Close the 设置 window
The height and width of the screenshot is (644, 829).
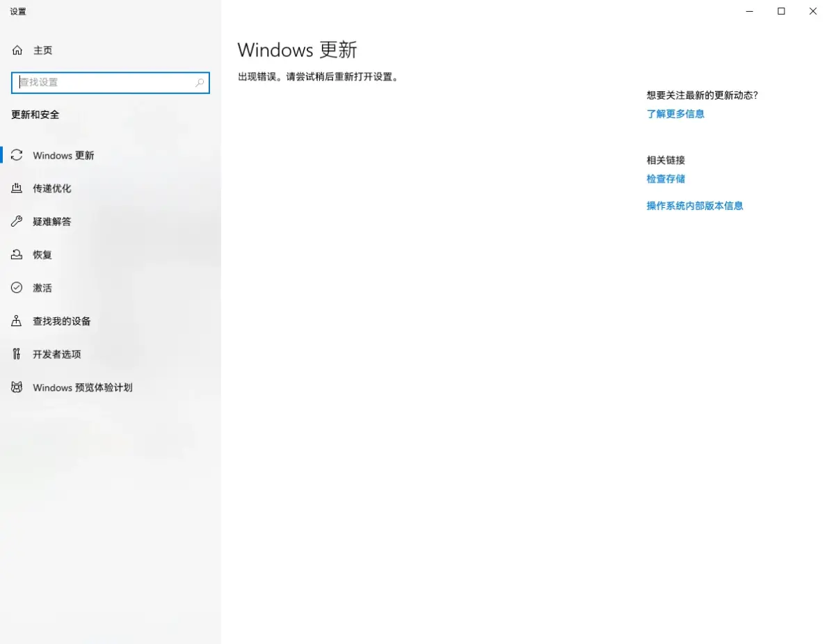(x=812, y=11)
